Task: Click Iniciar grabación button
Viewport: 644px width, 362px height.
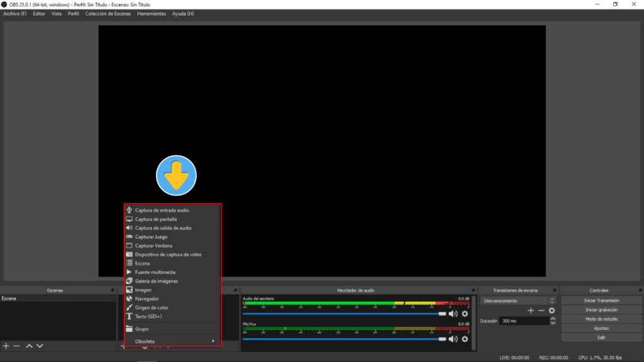Action: (601, 310)
